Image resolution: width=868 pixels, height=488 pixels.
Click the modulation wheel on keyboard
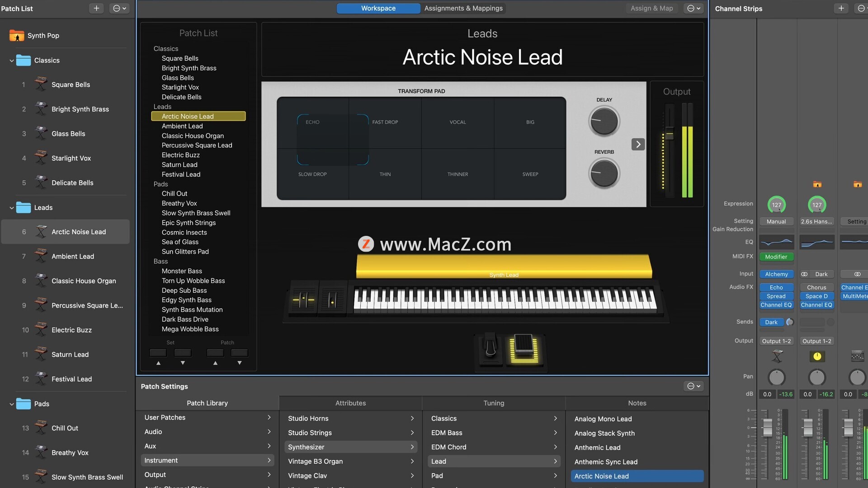tap(332, 299)
